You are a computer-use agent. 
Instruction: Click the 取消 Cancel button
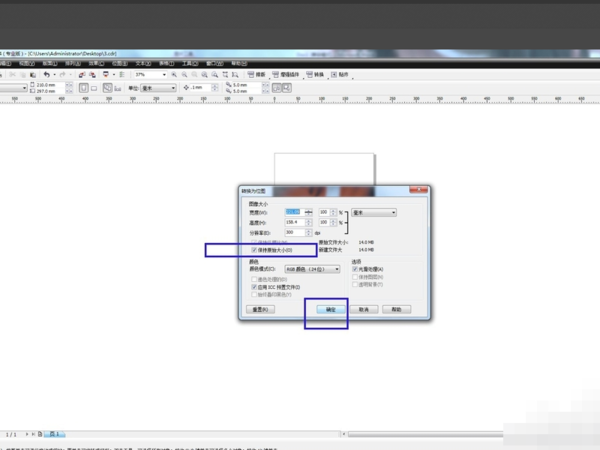tap(364, 309)
